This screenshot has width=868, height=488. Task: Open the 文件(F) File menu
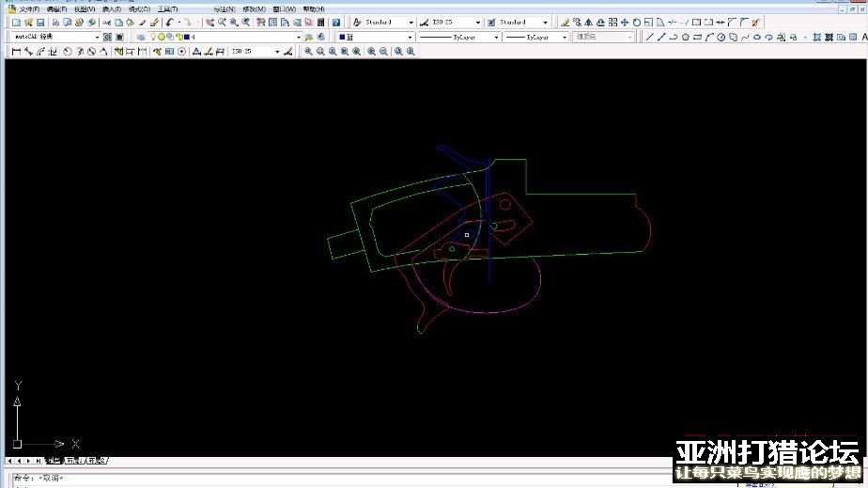pyautogui.click(x=29, y=9)
